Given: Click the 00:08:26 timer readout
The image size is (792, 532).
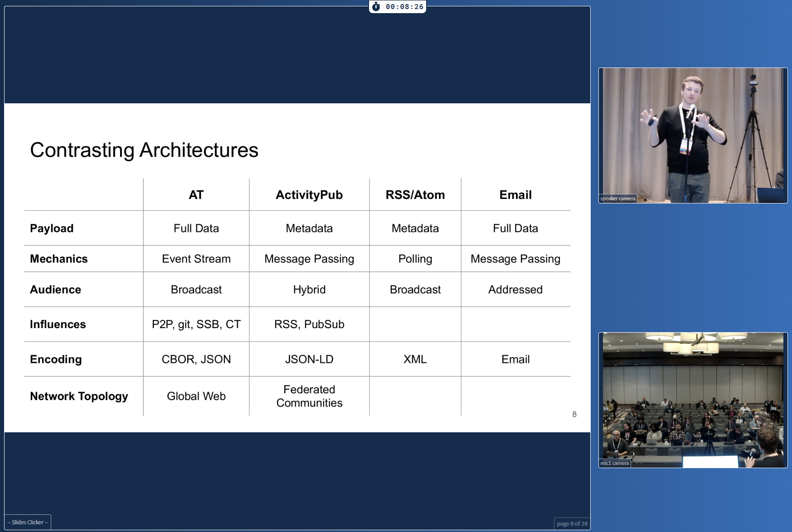Looking at the screenshot, I should click(x=404, y=7).
